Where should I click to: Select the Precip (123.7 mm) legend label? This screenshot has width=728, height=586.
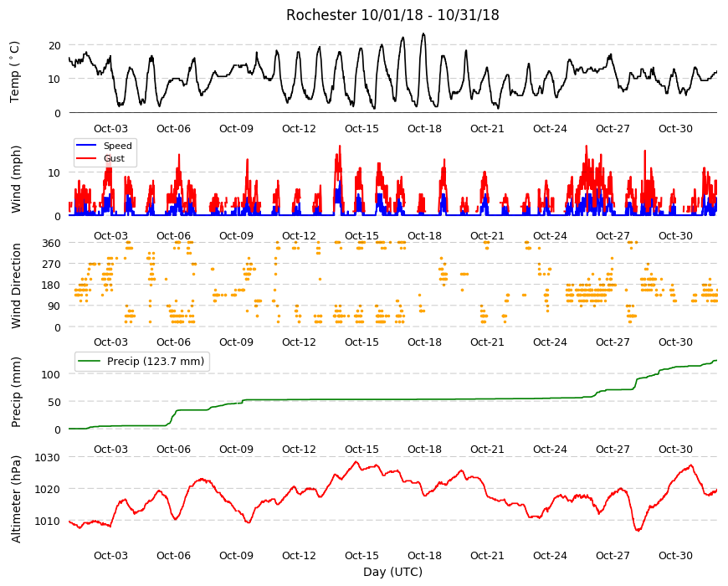pyautogui.click(x=156, y=362)
